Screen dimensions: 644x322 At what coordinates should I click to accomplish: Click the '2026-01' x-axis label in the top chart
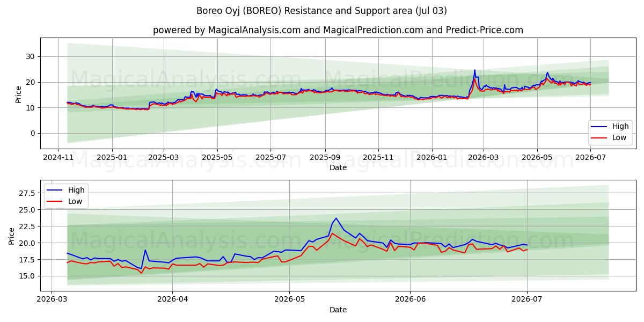pyautogui.click(x=432, y=158)
